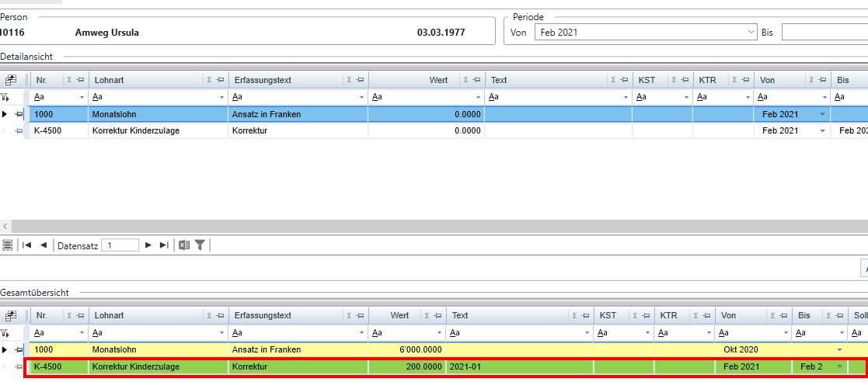
Task: Click sigma icon in Gesamtübersicht Wert column
Action: pos(427,316)
